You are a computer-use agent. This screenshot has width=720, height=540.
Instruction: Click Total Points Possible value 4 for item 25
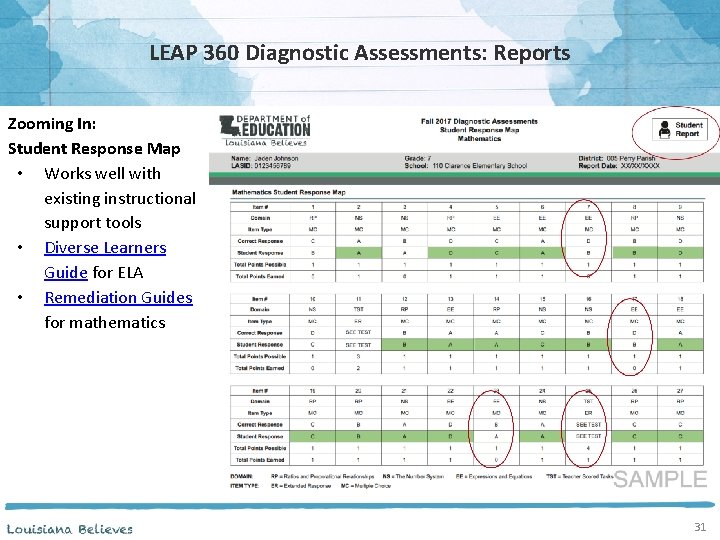coord(588,448)
